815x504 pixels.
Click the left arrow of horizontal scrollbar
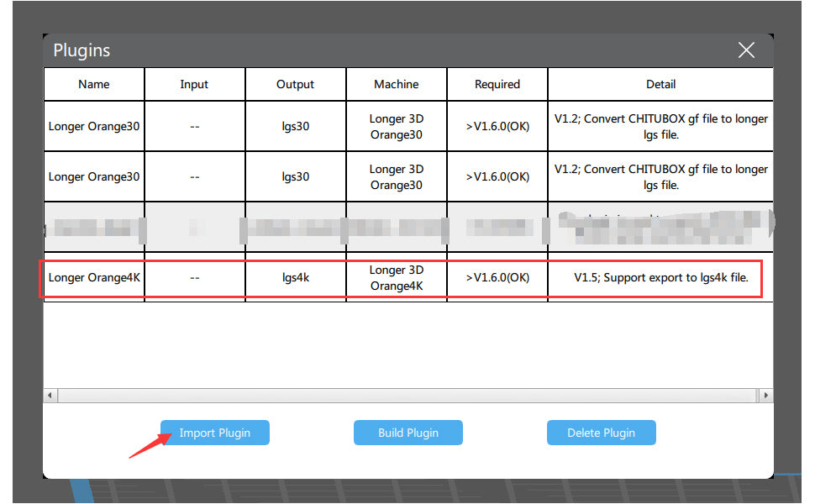tap(50, 396)
